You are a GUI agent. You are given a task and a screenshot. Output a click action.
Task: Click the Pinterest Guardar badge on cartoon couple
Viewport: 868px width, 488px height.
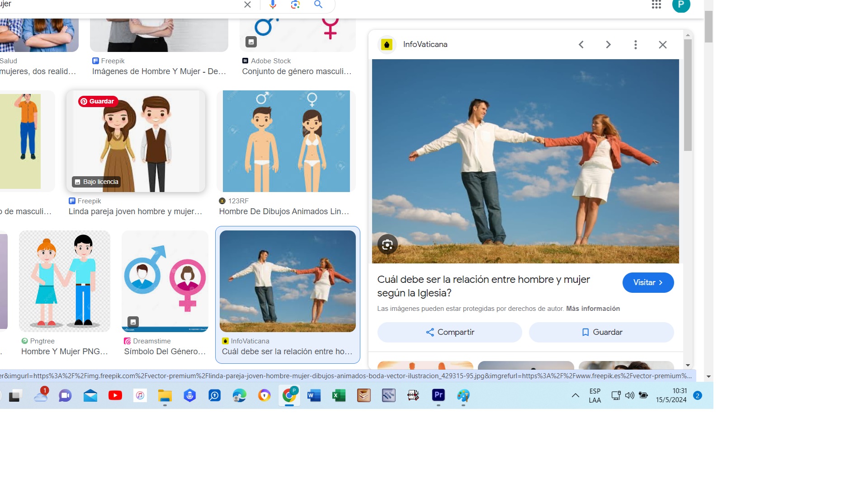coord(98,101)
